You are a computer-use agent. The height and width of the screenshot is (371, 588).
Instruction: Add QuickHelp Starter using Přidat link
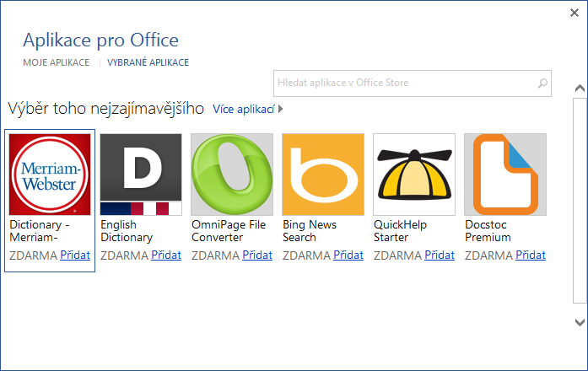coord(440,255)
